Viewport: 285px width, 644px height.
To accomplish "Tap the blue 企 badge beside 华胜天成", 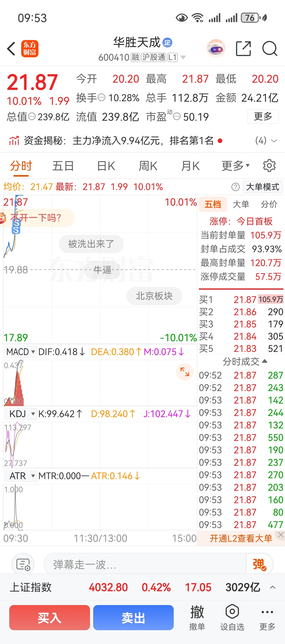I will [167, 43].
